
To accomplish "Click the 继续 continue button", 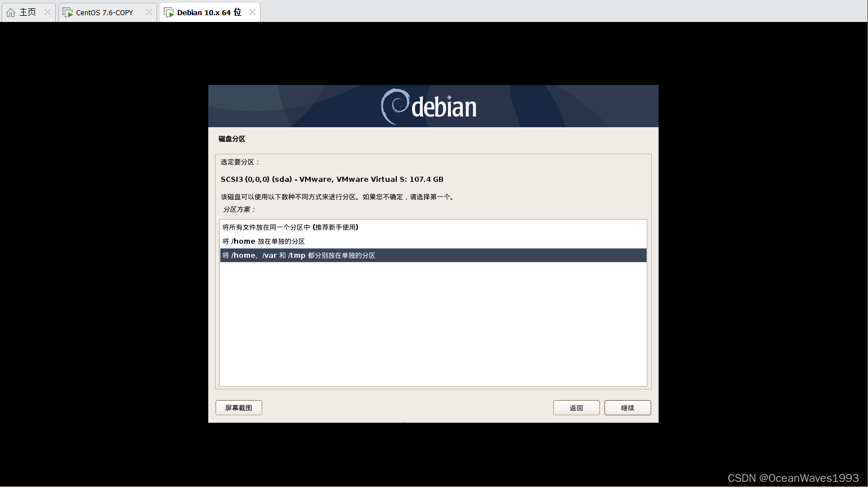I will tap(628, 408).
